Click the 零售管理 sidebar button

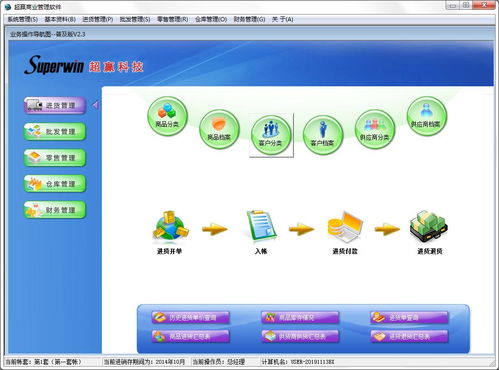pos(55,158)
